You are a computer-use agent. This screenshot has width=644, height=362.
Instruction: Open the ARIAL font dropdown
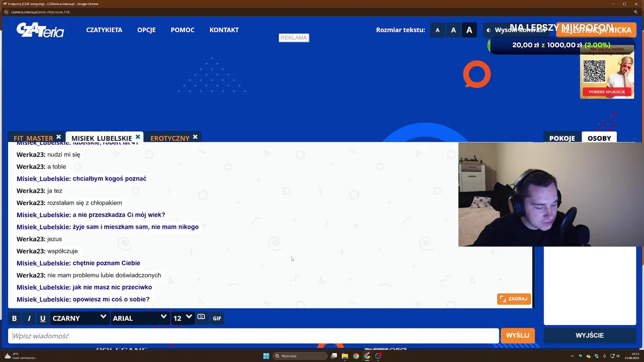click(x=139, y=318)
